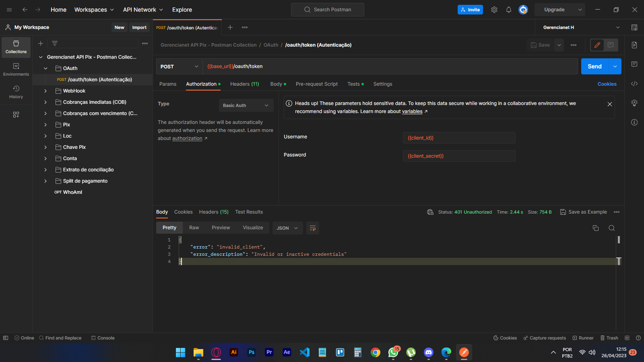Click the Password {{client_secret}} field
This screenshot has height=362, width=644.
pos(459,156)
